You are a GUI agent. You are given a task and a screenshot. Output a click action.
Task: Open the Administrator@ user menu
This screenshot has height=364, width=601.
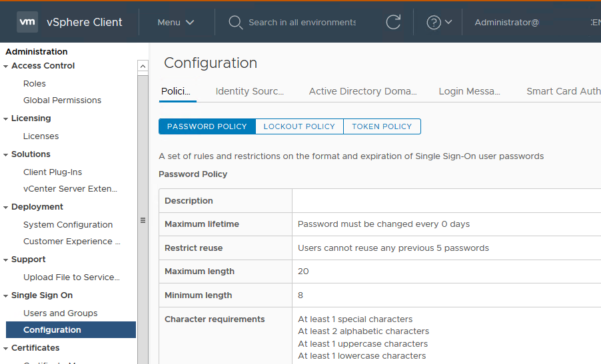506,22
